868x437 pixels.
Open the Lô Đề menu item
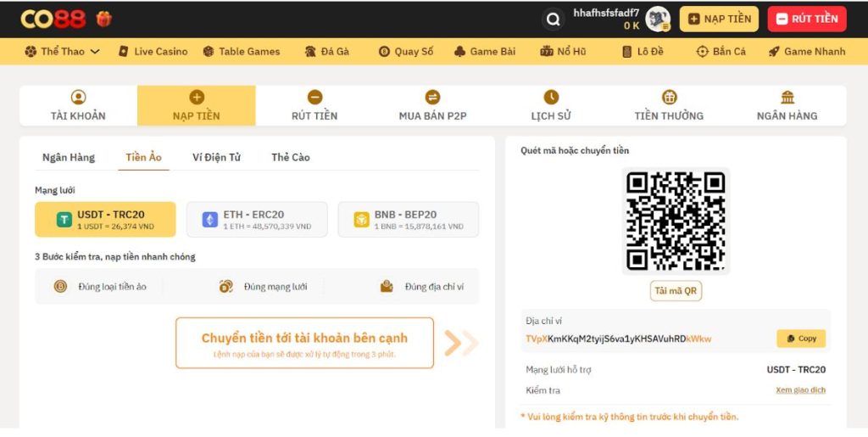coord(643,52)
